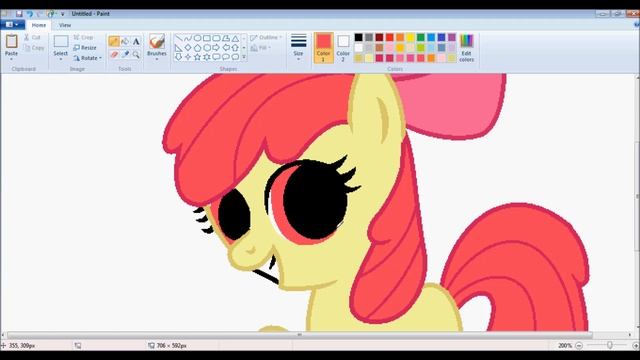Open the Quick Access Toolbar customize arrow
Viewport: 640px width, 360px height.
(62, 14)
